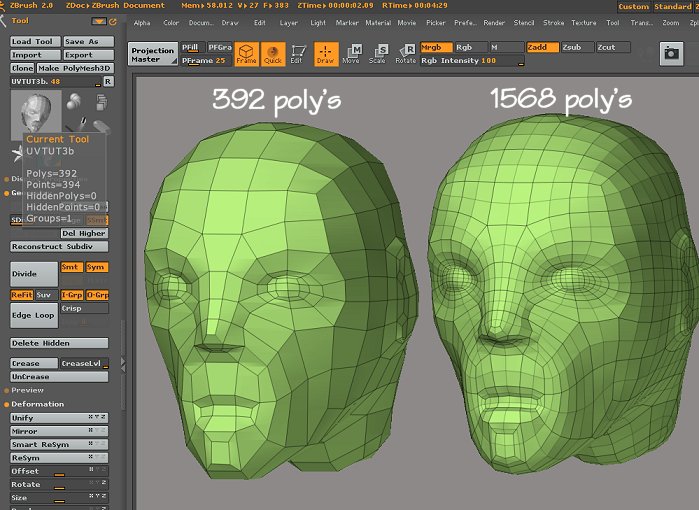
Task: Click the Crease button
Action: (x=34, y=363)
